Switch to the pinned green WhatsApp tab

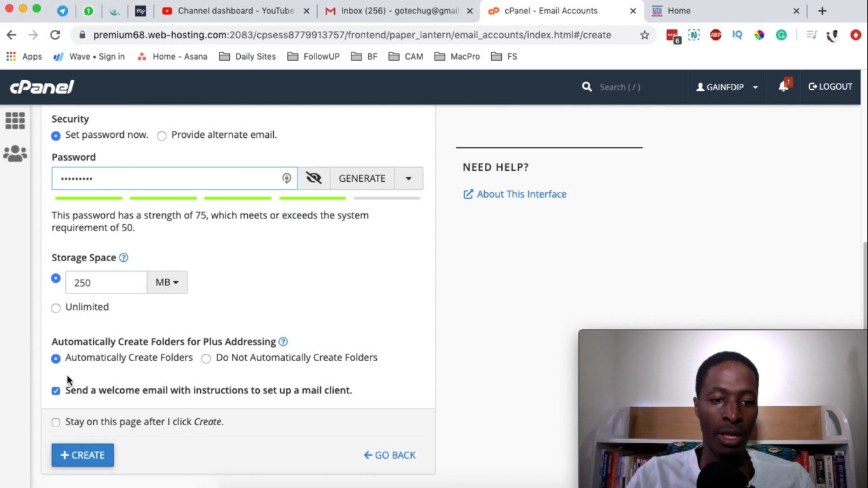[x=88, y=11]
